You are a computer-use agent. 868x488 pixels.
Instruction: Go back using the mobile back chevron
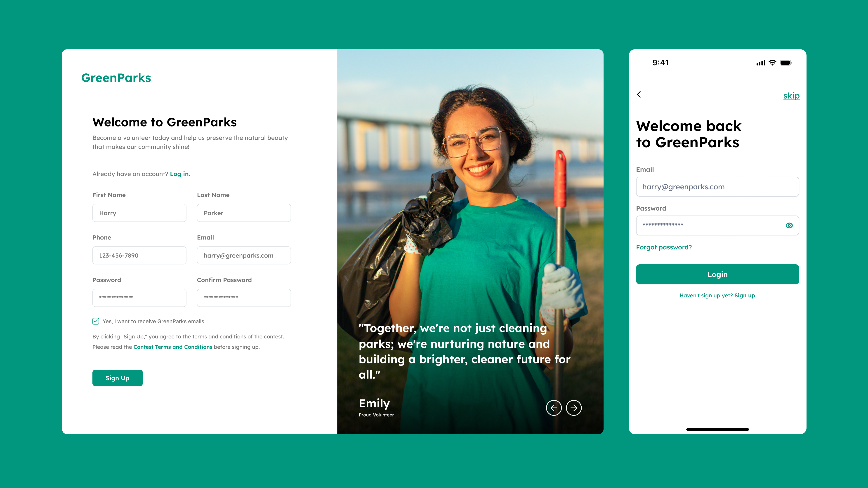point(639,95)
